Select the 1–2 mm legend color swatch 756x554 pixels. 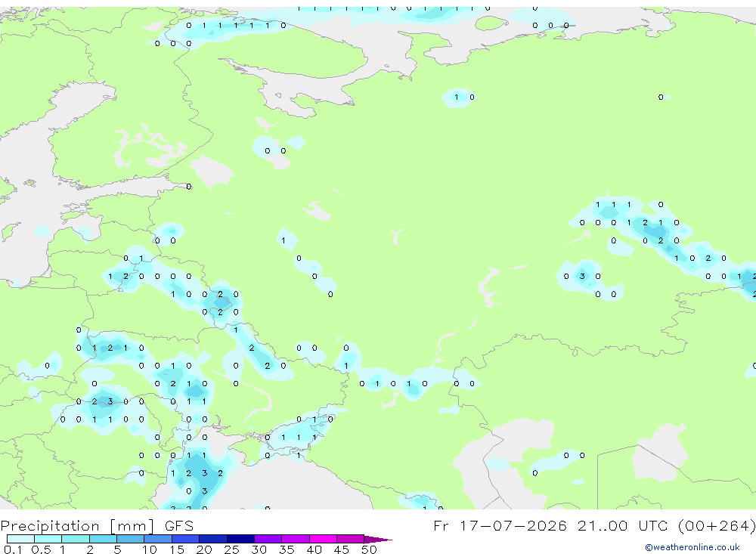point(76,539)
